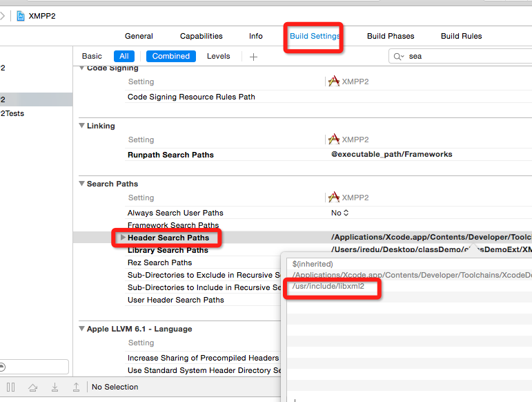The height and width of the screenshot is (402, 532).
Task: Click the forward navigation chevron beside XMPP2
Action: 2,16
